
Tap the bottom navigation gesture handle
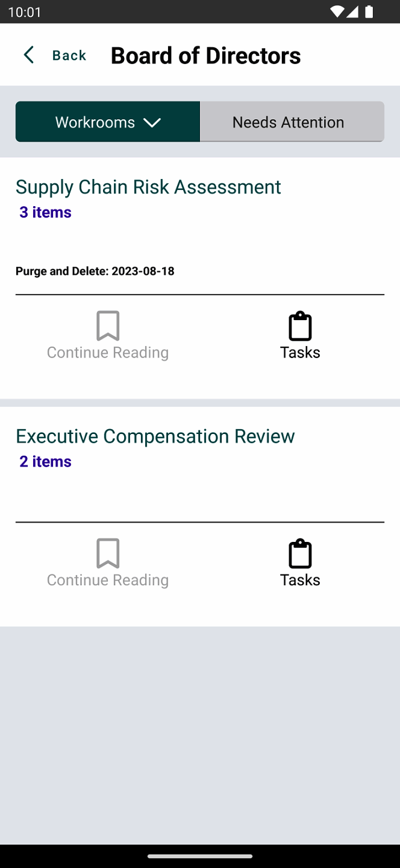tap(200, 856)
